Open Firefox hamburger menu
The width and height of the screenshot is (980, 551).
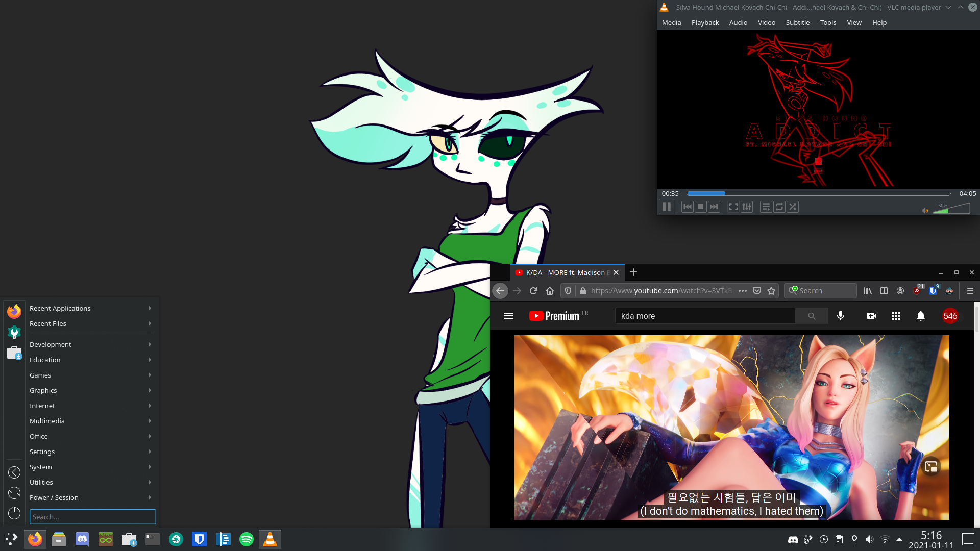(970, 291)
